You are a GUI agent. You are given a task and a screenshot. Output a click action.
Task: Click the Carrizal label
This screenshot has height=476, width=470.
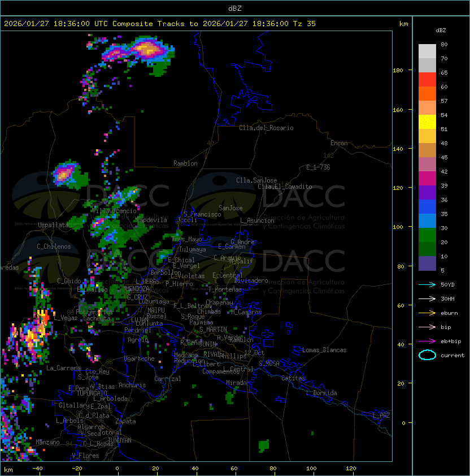[x=168, y=379]
